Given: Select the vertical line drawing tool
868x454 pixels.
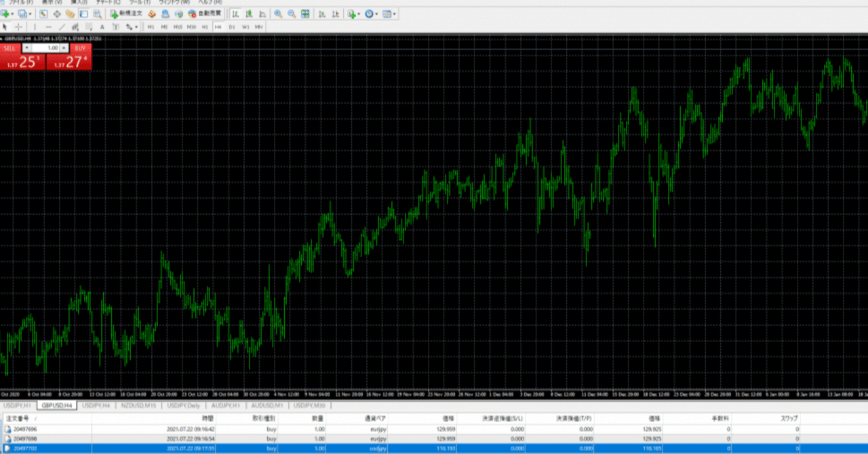Looking at the screenshot, I should pos(35,26).
